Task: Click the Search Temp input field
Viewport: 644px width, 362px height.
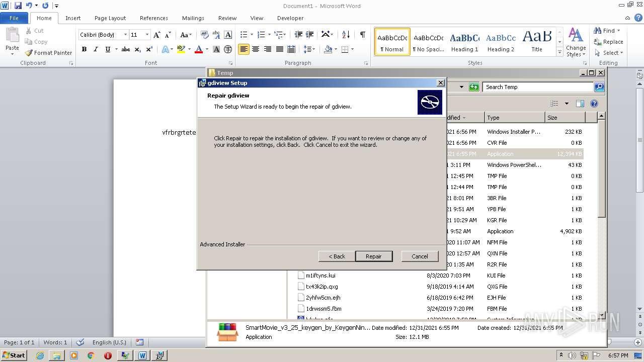Action: pyautogui.click(x=538, y=87)
